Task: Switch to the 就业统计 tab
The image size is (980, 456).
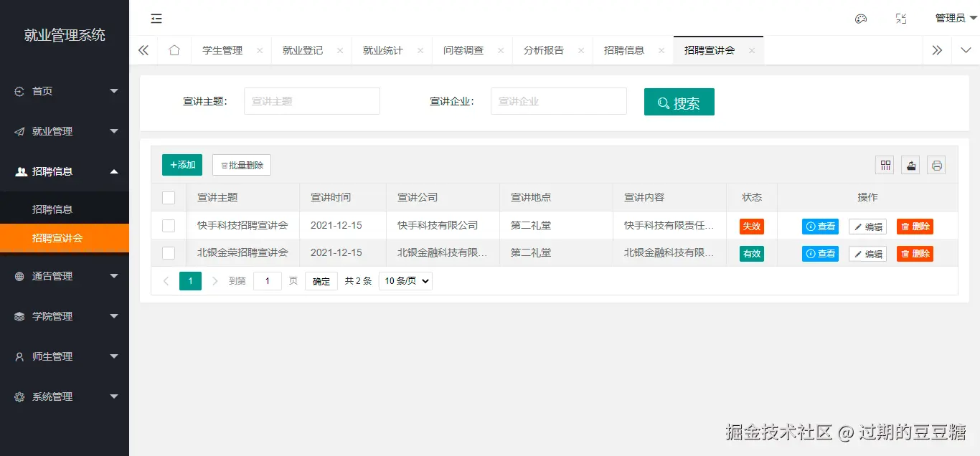Action: [382, 50]
